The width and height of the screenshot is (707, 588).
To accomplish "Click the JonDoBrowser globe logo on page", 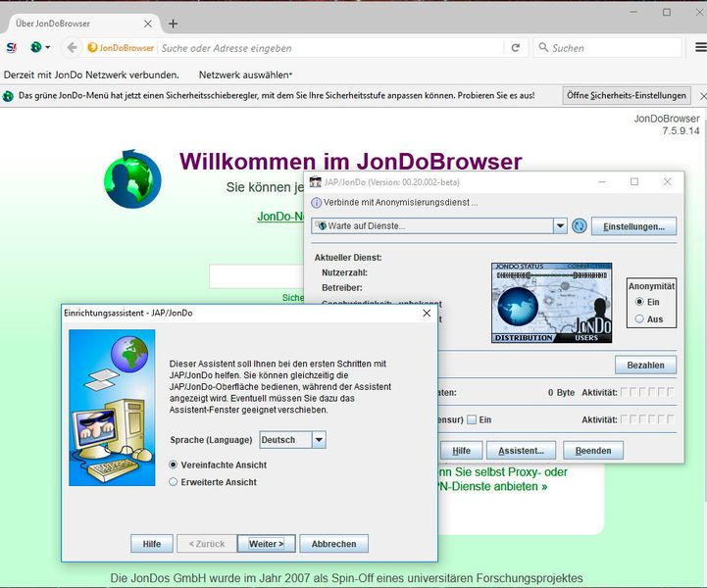I will pos(132,179).
